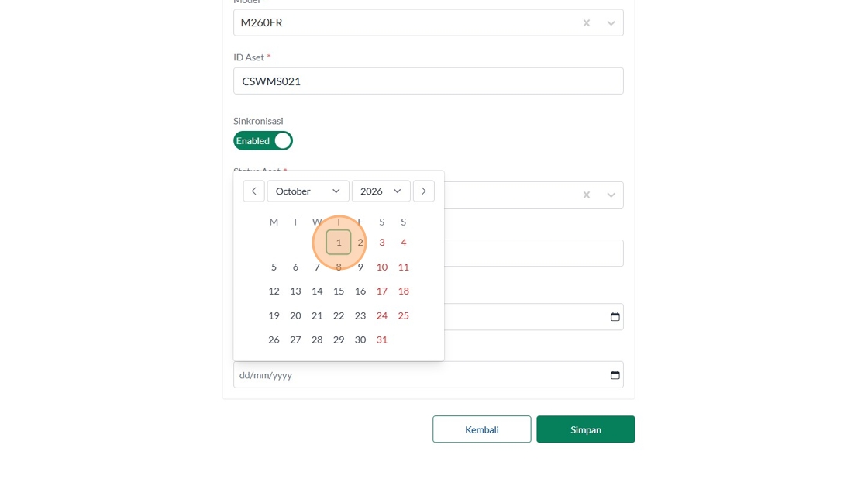Select October 26 in the calendar
868x486 pixels.
[x=274, y=340]
